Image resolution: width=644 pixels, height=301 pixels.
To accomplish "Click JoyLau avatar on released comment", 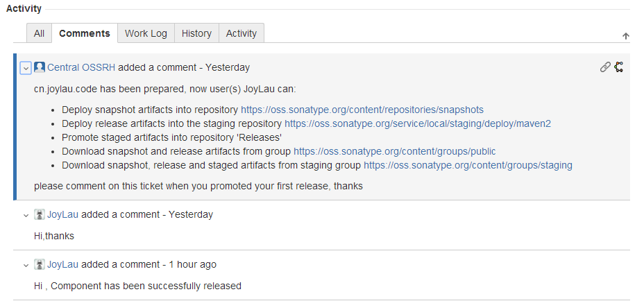I will pyautogui.click(x=40, y=264).
